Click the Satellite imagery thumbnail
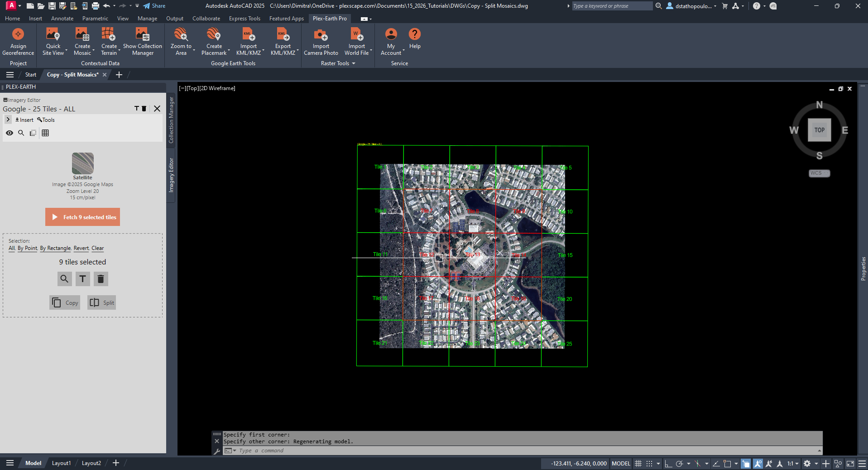Image resolution: width=868 pixels, height=470 pixels. (82, 163)
